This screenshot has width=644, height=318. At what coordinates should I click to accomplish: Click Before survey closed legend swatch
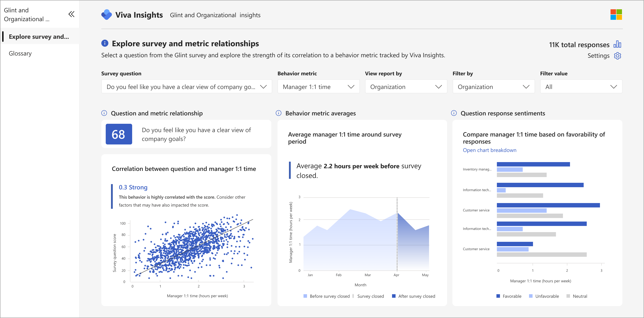305,296
